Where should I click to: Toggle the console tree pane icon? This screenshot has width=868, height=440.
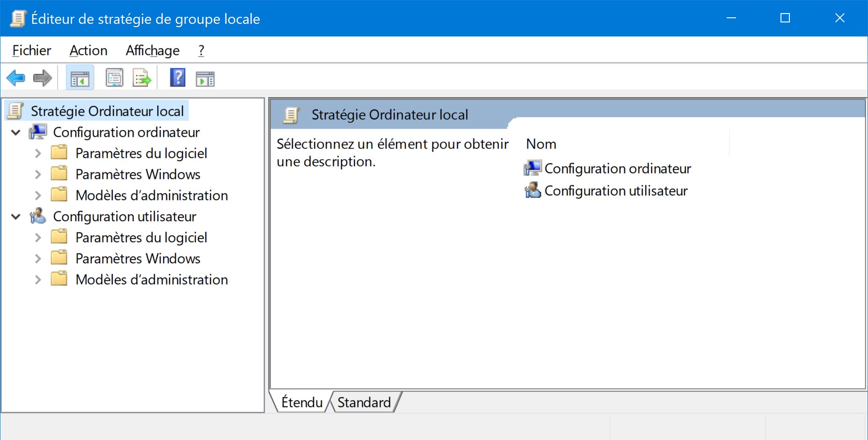tap(80, 78)
